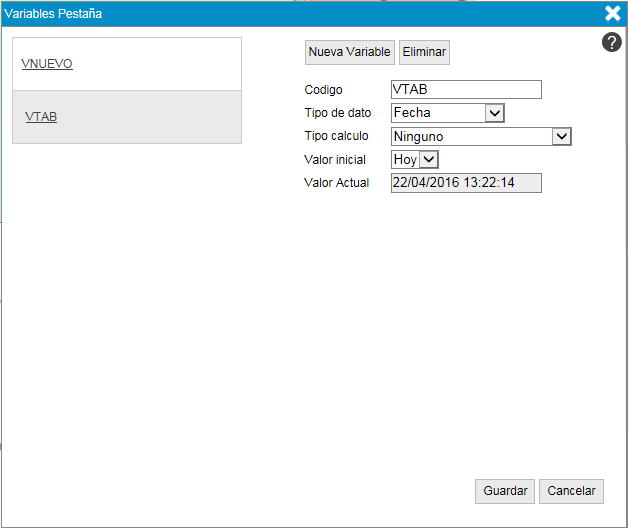628x528 pixels.
Task: Open the Valor inicial dropdown set to Hoy
Action: 415,159
